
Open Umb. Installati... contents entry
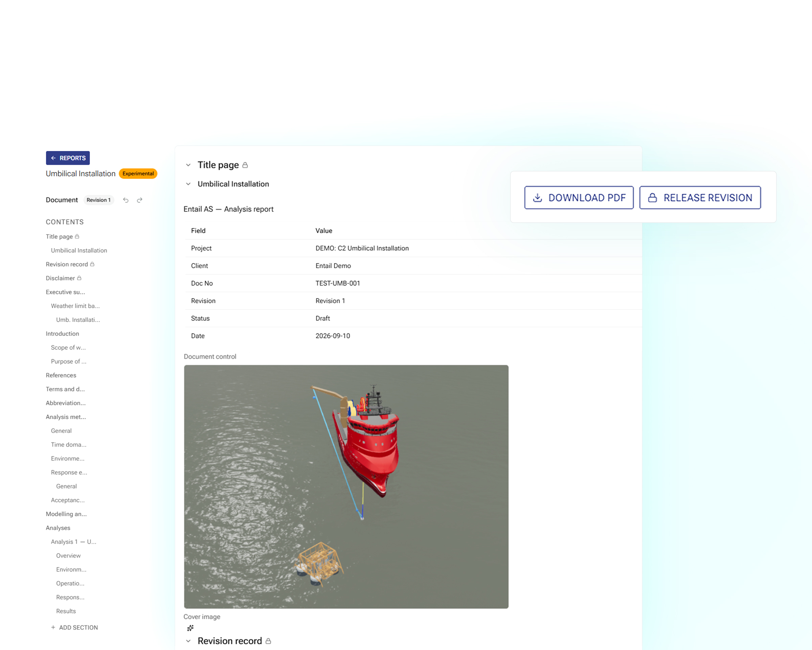click(x=78, y=320)
